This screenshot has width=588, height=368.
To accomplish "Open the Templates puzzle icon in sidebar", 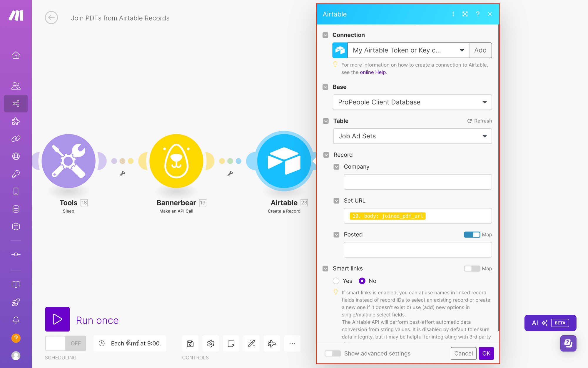I will pyautogui.click(x=16, y=121).
